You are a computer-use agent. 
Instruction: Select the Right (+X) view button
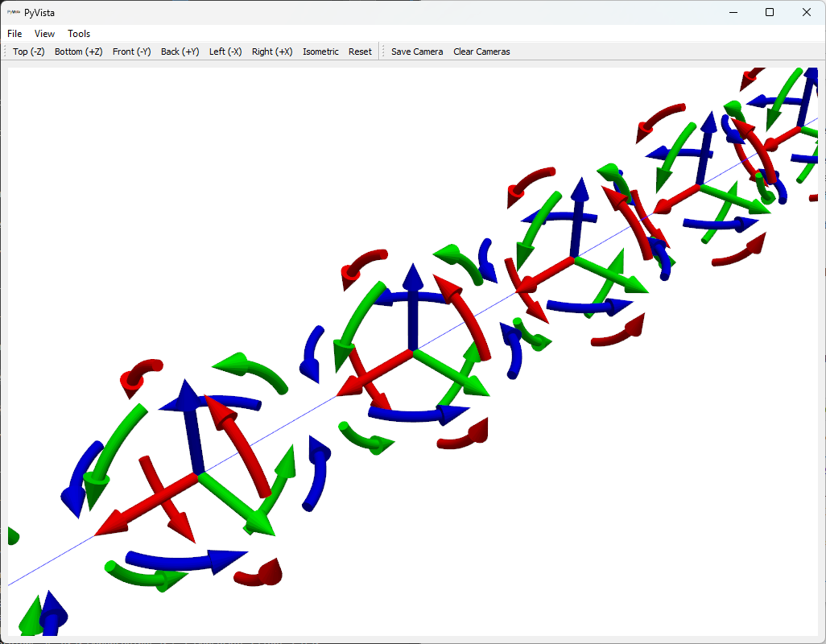[272, 52]
